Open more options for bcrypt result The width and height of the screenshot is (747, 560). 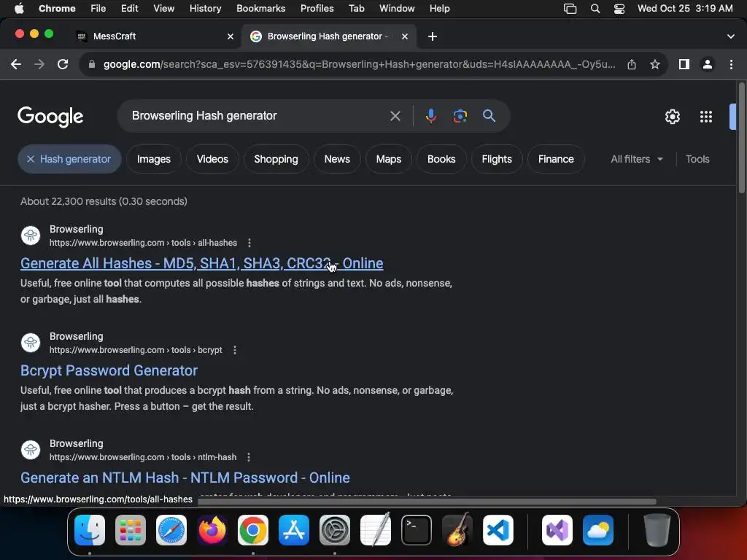pyautogui.click(x=234, y=350)
